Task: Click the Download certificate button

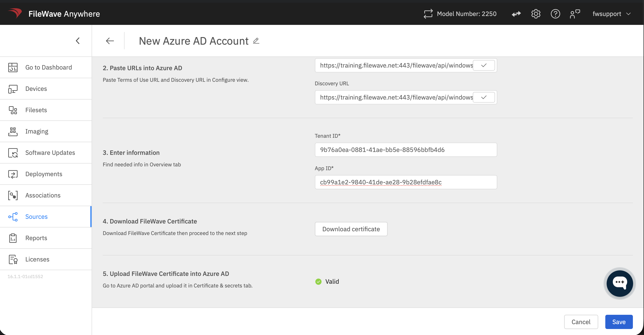Action: [351, 229]
